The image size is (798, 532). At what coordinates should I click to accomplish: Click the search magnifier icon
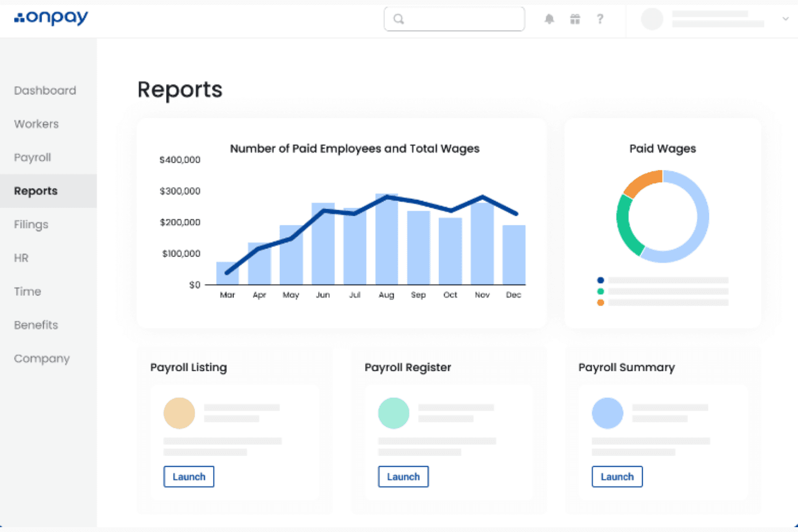click(398, 19)
